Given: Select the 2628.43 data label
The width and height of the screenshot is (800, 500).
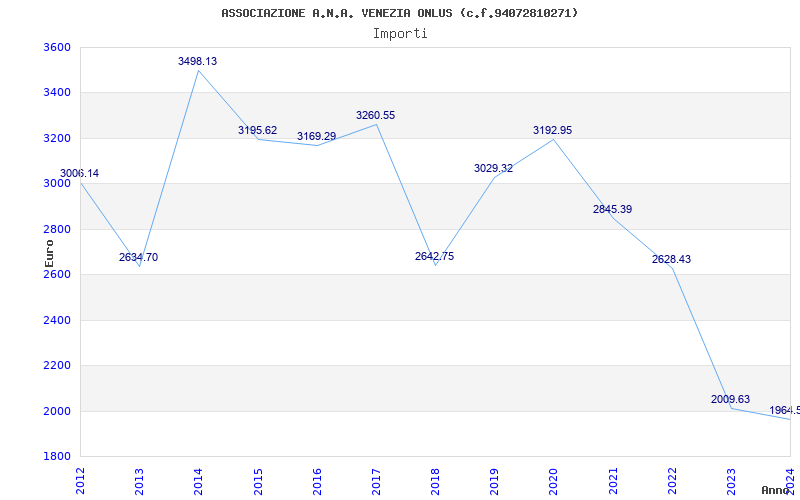Looking at the screenshot, I should click(x=671, y=259).
